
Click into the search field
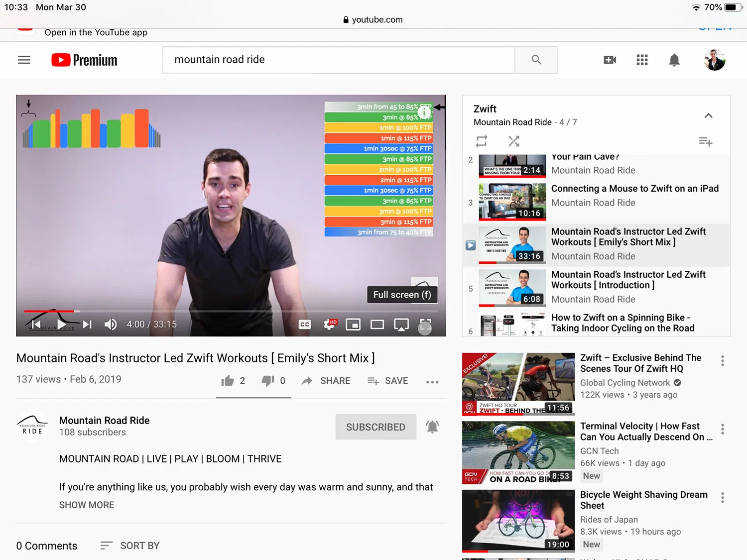[x=339, y=60]
